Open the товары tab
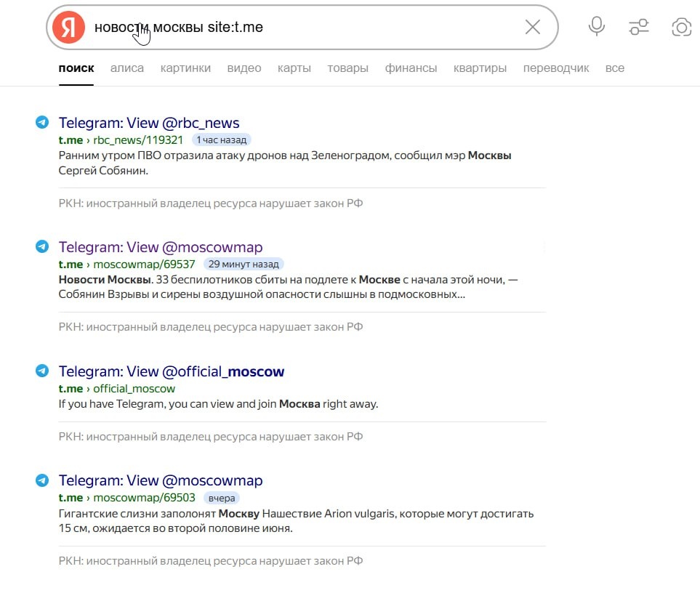The image size is (700, 601). (x=347, y=68)
